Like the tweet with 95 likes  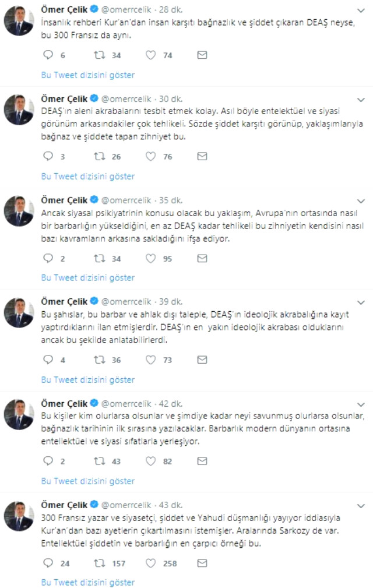tap(151, 258)
